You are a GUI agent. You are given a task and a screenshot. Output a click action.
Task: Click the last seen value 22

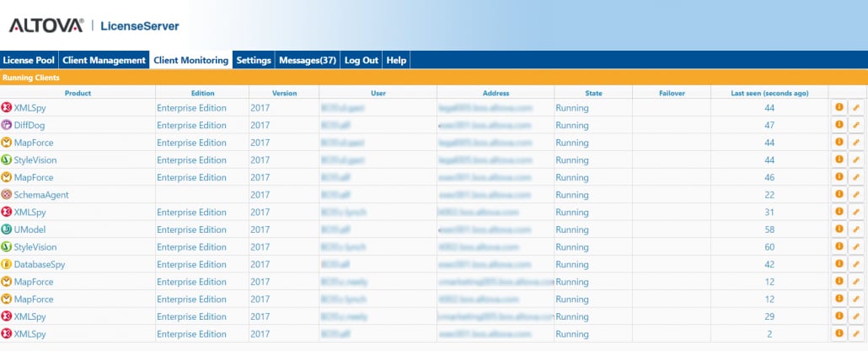tap(769, 195)
